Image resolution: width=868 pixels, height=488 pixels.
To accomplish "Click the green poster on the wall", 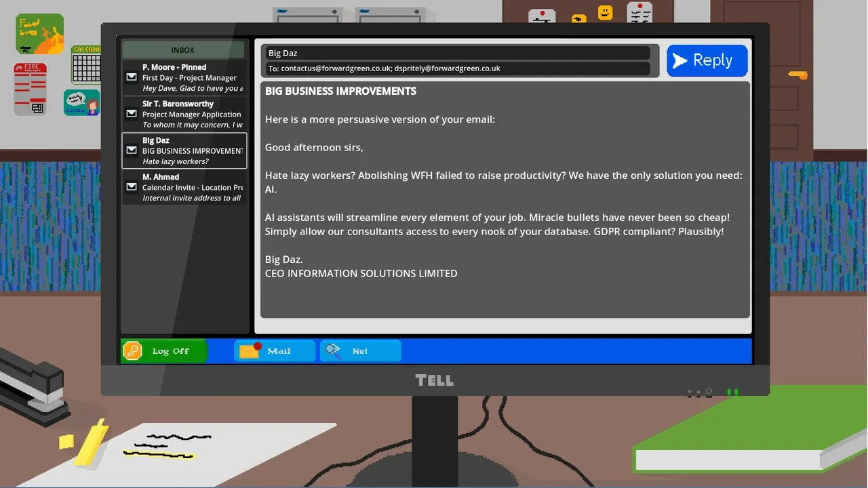I will 39,33.
